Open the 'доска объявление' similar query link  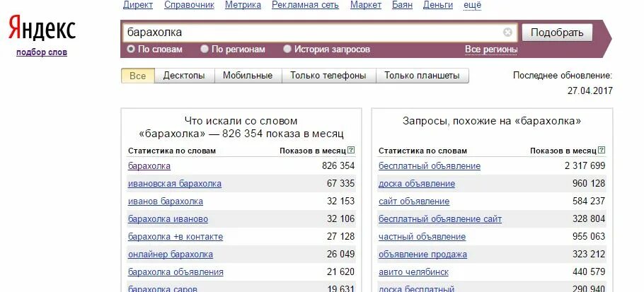(x=417, y=184)
